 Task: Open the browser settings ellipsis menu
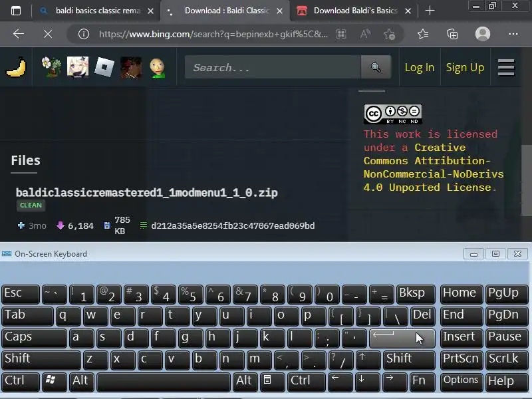point(513,34)
